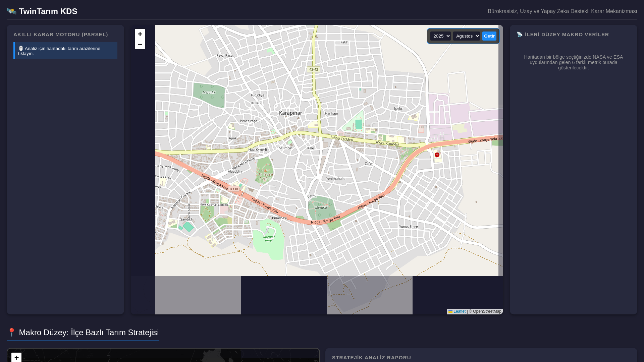The image size is (644, 362).
Task: Click the AKILLI KARAR MOTORU (PARSEL) heading
Action: tap(61, 34)
